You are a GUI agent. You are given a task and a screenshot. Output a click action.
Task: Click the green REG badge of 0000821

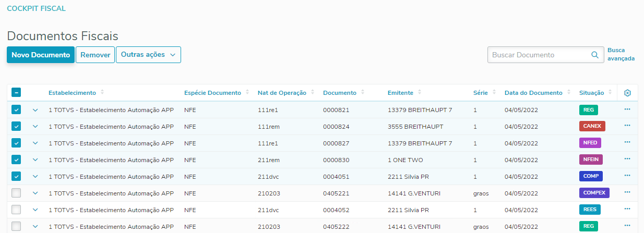[589, 110]
